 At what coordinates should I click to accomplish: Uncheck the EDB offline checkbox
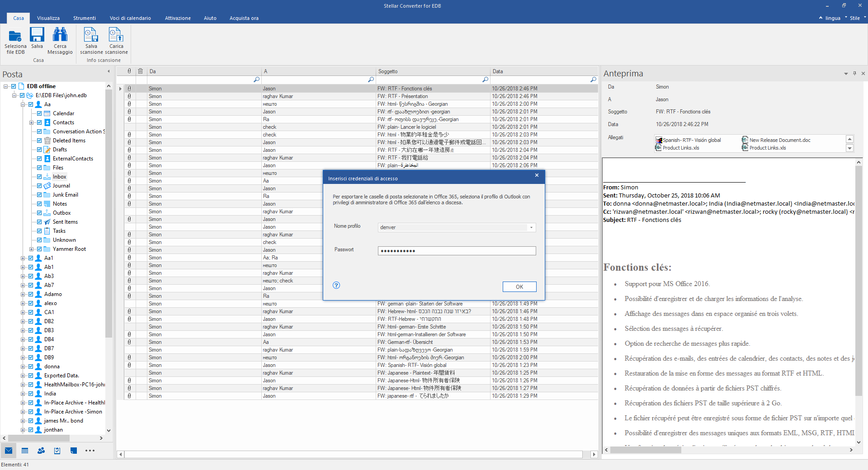(14, 86)
